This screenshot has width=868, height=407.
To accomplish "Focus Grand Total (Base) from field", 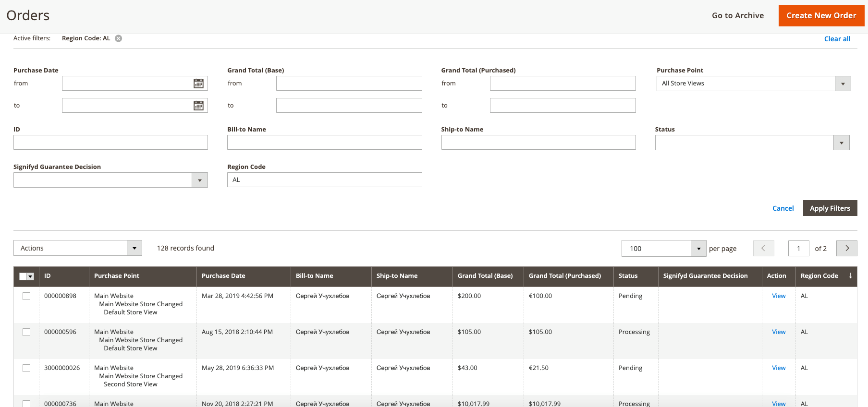I will [x=349, y=84].
